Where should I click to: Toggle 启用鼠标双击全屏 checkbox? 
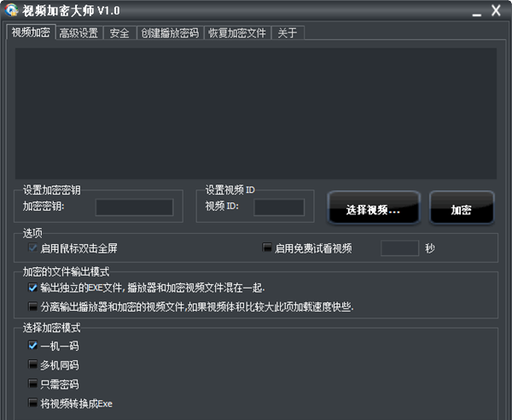tap(32, 248)
